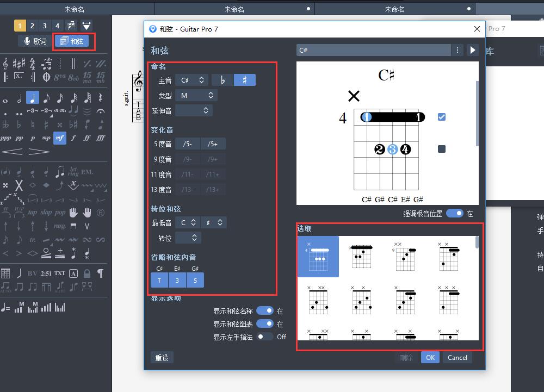Select the second chord diagram thumbnail
The height and width of the screenshot is (392, 544).
362,256
